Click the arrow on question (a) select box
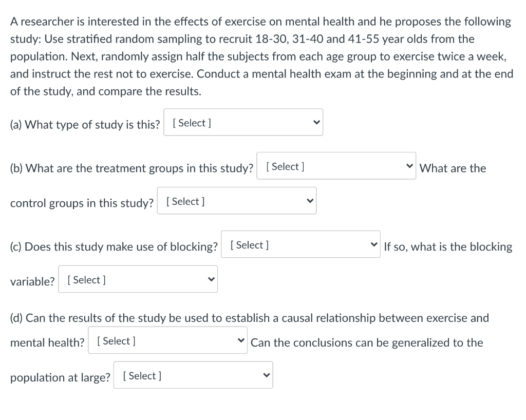Viewport: 526px width, 420px height. pyautogui.click(x=315, y=122)
